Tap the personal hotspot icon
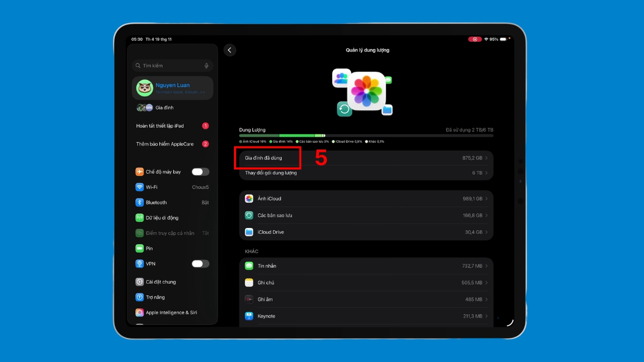This screenshot has width=644, height=362. click(x=140, y=233)
